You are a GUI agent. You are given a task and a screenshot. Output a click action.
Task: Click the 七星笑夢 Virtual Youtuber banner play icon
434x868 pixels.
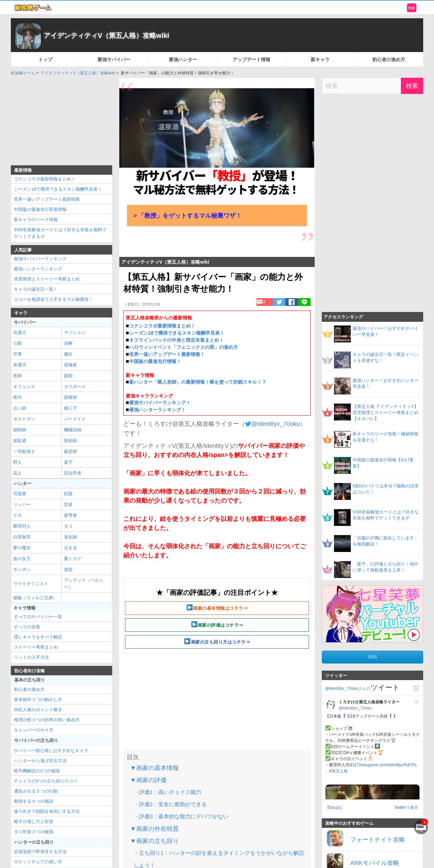[x=414, y=635]
